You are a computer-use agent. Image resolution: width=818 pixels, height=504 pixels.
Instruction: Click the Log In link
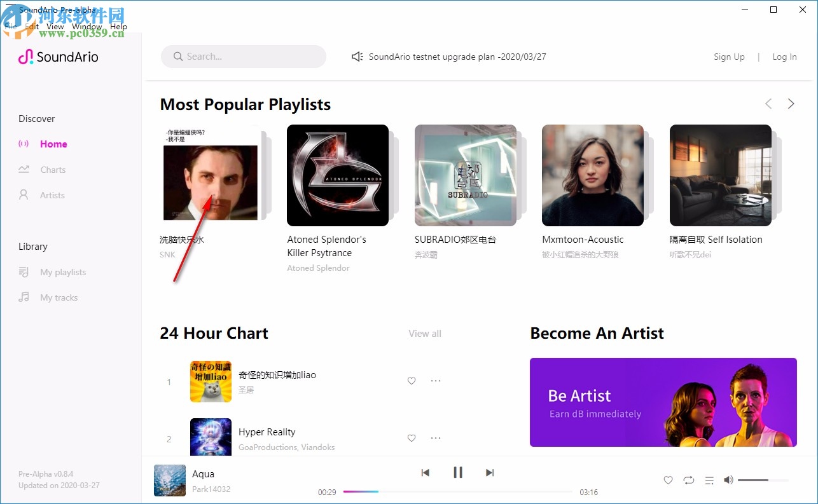point(784,57)
